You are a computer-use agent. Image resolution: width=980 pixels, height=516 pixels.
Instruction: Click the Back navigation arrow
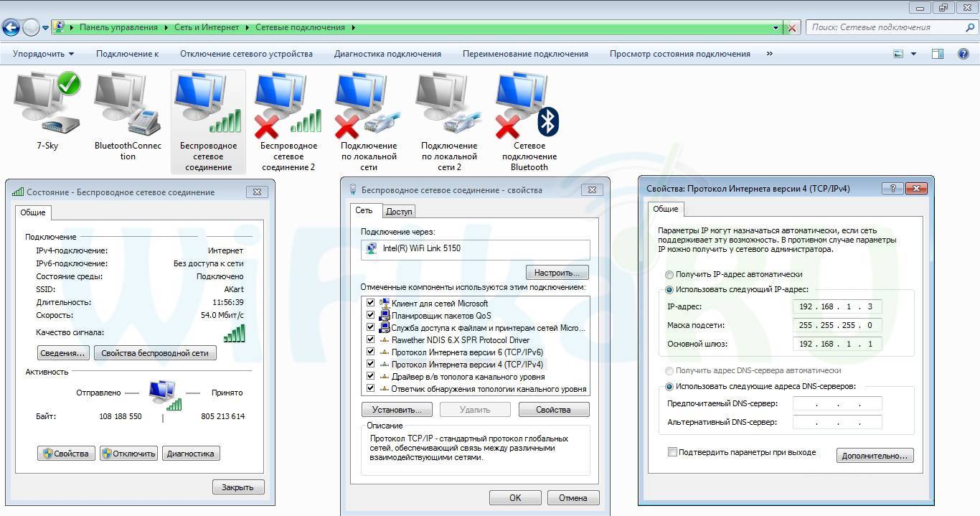pyautogui.click(x=11, y=28)
